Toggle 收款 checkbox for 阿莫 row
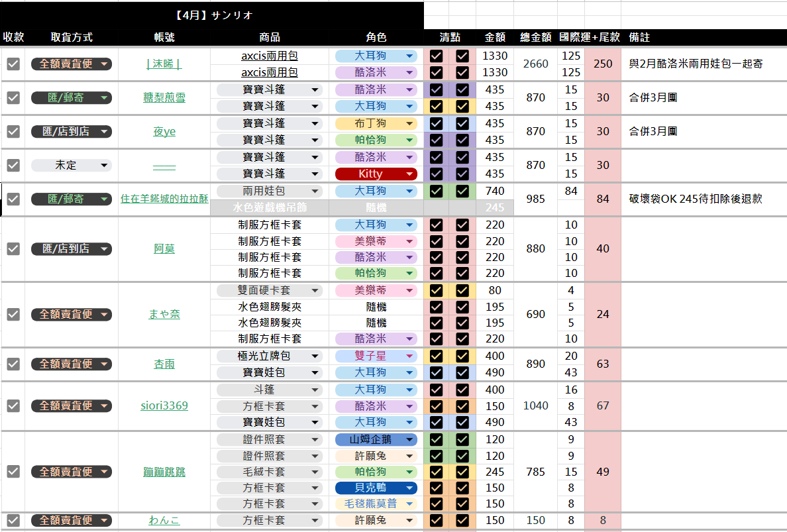Image resolution: width=787 pixels, height=532 pixels. click(x=13, y=248)
